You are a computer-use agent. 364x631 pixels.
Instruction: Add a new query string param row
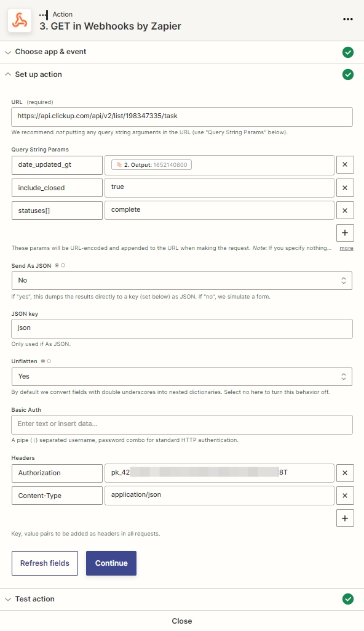point(345,233)
